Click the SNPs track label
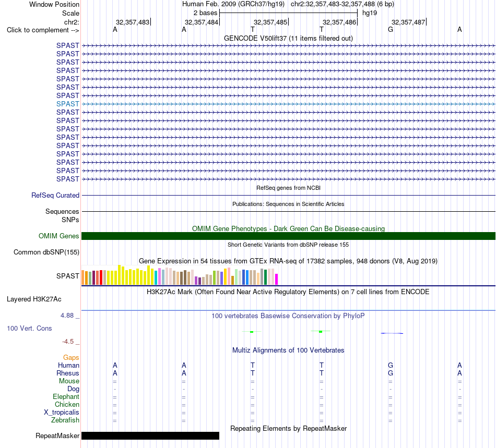The image size is (496, 448). pyautogui.click(x=70, y=220)
